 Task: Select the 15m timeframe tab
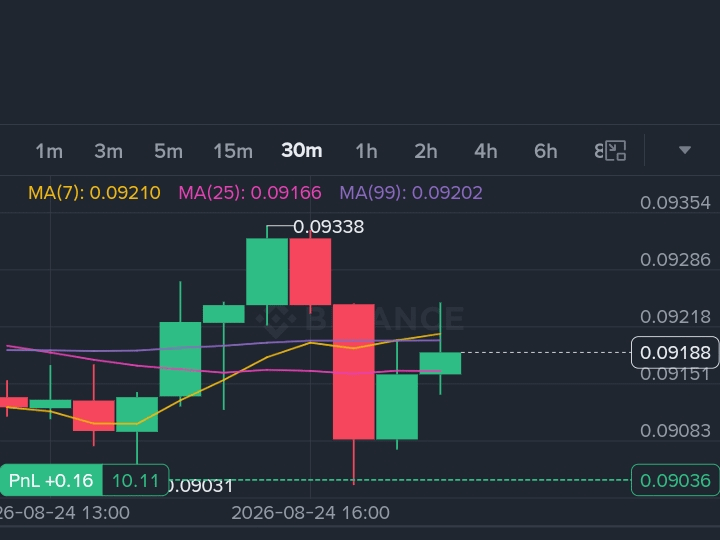click(x=233, y=151)
